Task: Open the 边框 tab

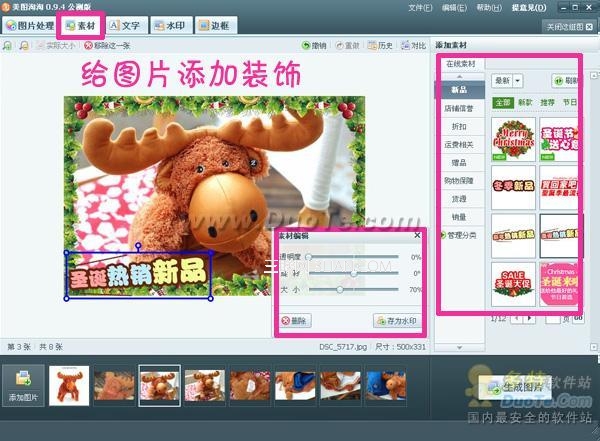Action: [x=215, y=26]
